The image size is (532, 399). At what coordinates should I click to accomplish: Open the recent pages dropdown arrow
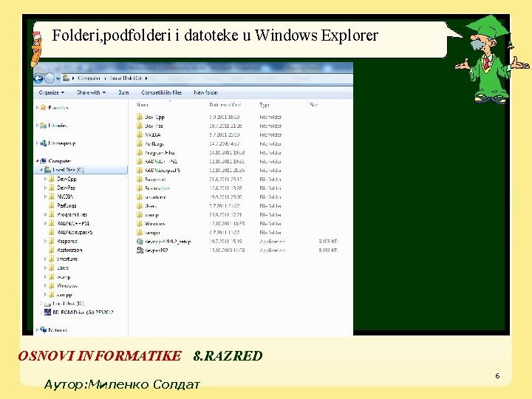(58, 78)
